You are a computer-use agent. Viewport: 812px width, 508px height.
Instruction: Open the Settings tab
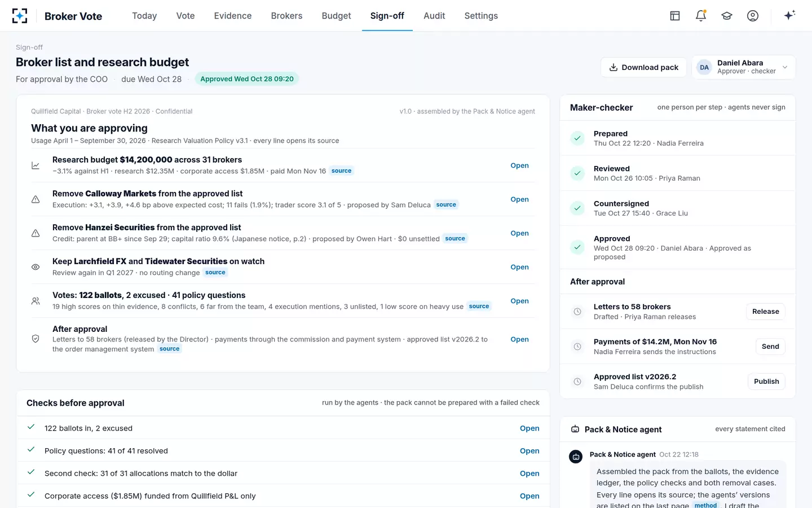click(x=481, y=16)
